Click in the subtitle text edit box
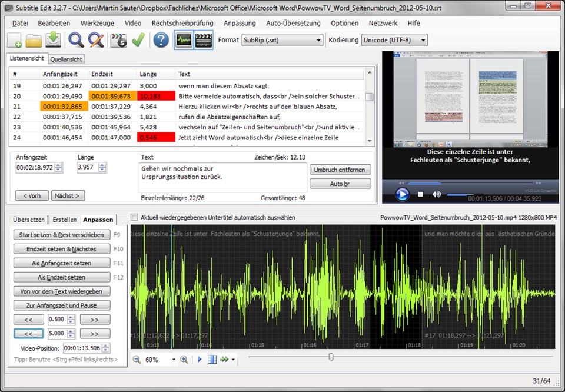Image resolution: width=565 pixels, height=392 pixels. [x=222, y=178]
